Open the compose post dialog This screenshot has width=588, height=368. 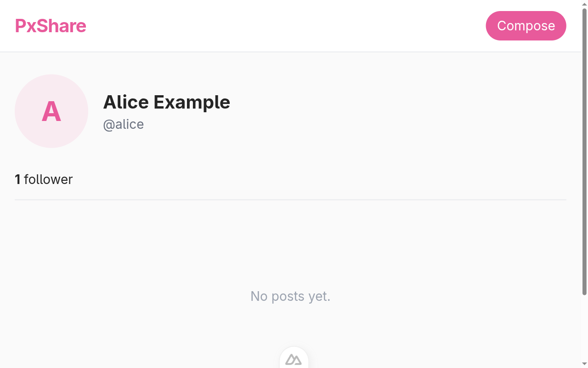526,26
